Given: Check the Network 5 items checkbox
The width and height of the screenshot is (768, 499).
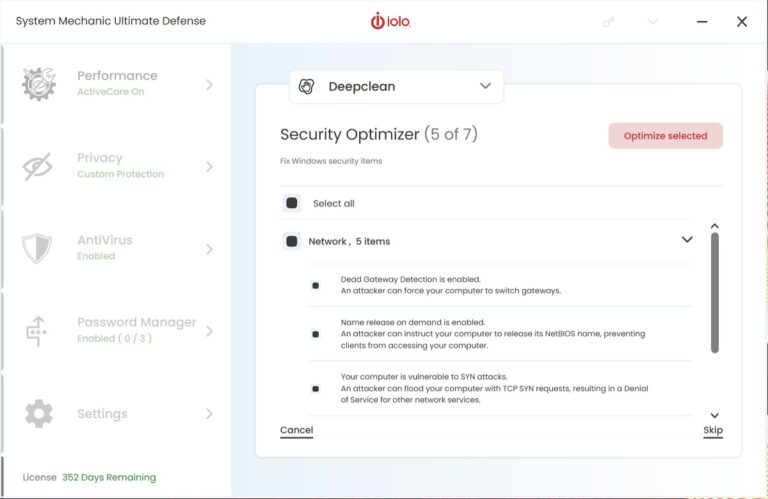Looking at the screenshot, I should tap(292, 241).
